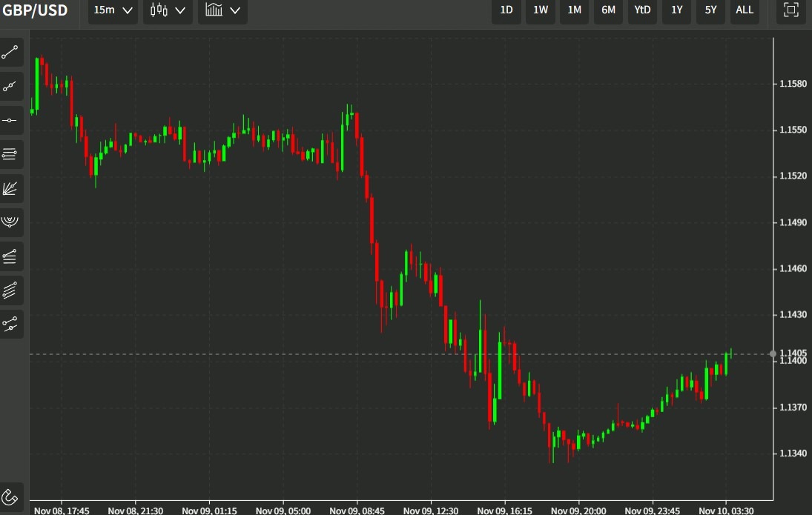
Task: Set range to 1W
Action: [x=540, y=10]
